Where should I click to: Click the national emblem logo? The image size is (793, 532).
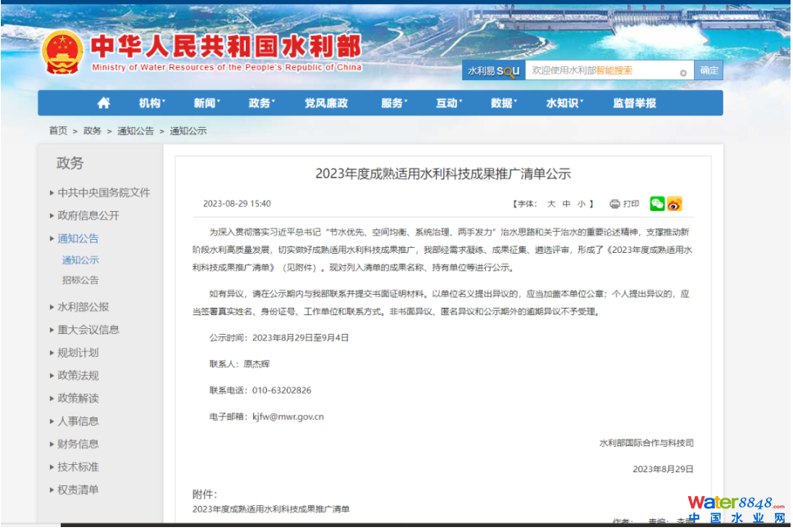click(x=62, y=52)
